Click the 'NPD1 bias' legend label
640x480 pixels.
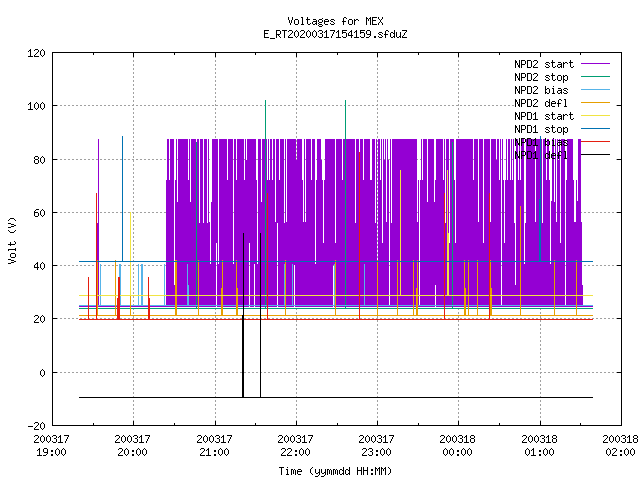click(541, 142)
